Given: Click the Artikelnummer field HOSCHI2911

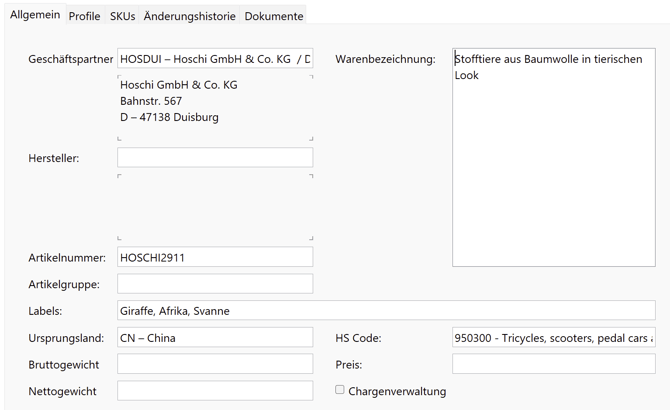Looking at the screenshot, I should (215, 257).
